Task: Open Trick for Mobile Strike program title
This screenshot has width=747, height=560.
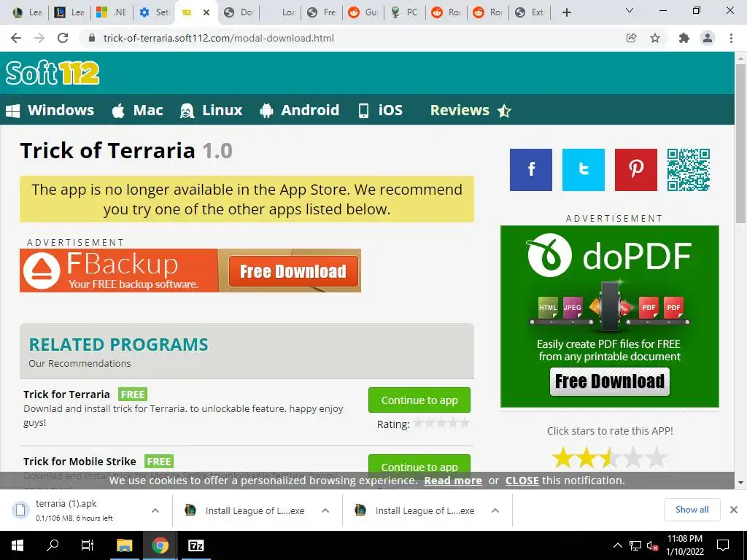Action: click(x=80, y=462)
